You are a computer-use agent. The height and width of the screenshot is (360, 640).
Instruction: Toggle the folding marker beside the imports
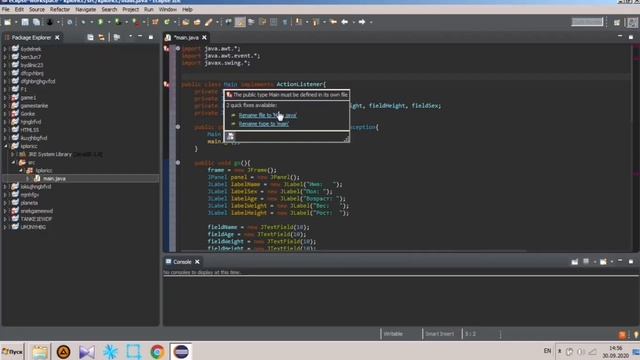[x=178, y=48]
